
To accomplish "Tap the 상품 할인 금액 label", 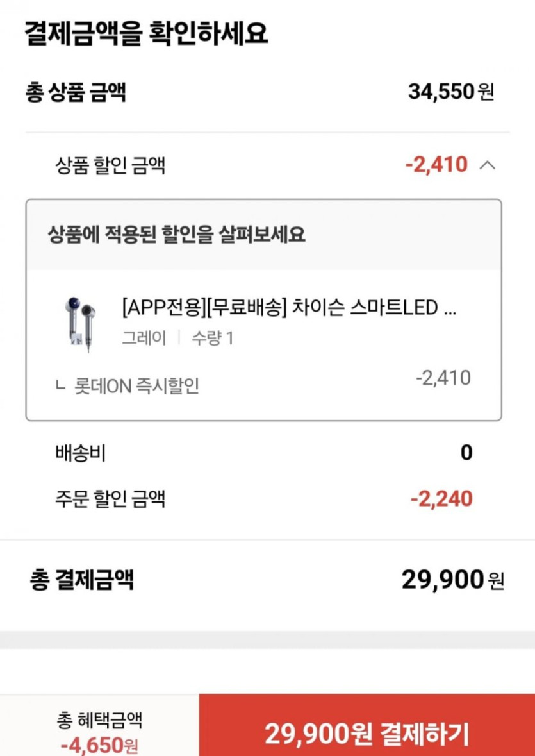I will 110,166.
